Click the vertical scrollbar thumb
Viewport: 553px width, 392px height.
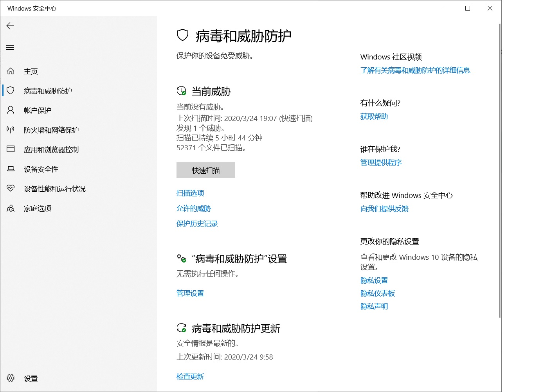pos(500,171)
